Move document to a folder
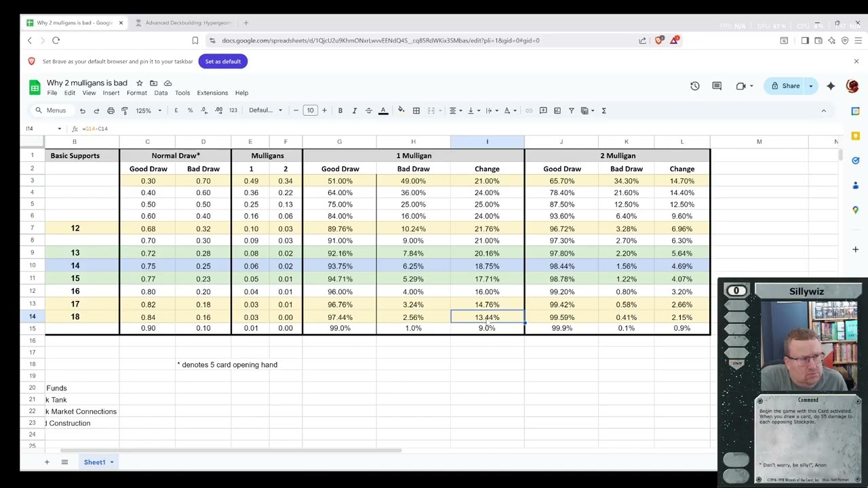The image size is (868, 488). click(x=153, y=83)
